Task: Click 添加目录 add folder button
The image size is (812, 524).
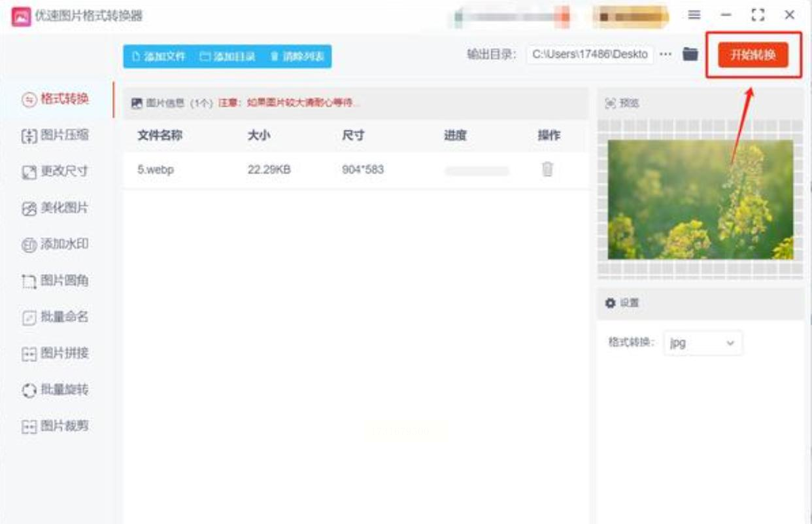Action: point(228,56)
